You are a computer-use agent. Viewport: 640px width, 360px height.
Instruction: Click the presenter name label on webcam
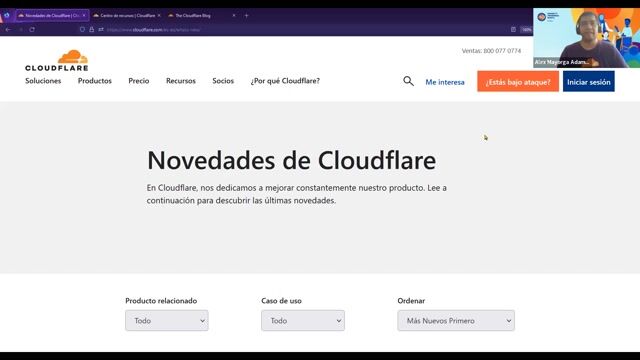[562, 62]
